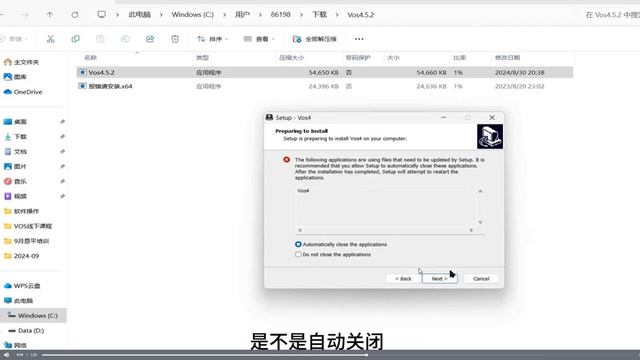Click the Copy icon in toolbar
This screenshot has width=640, height=360.
coord(76,39)
